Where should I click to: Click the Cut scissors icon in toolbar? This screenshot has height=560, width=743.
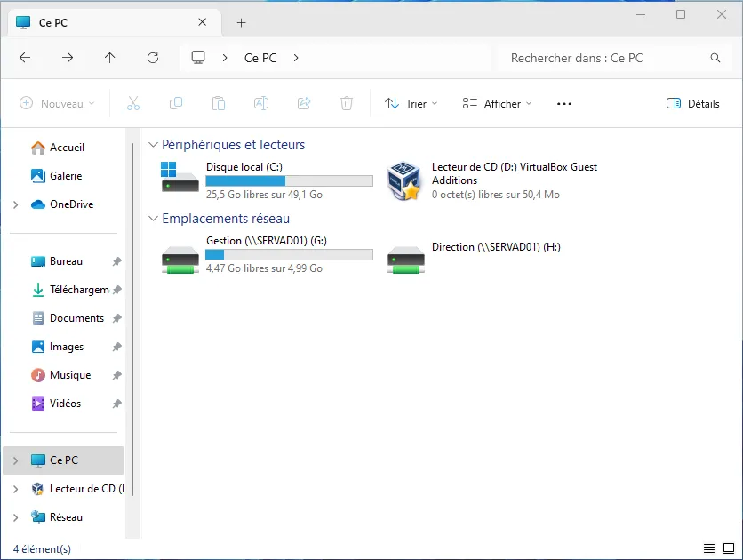tap(133, 103)
